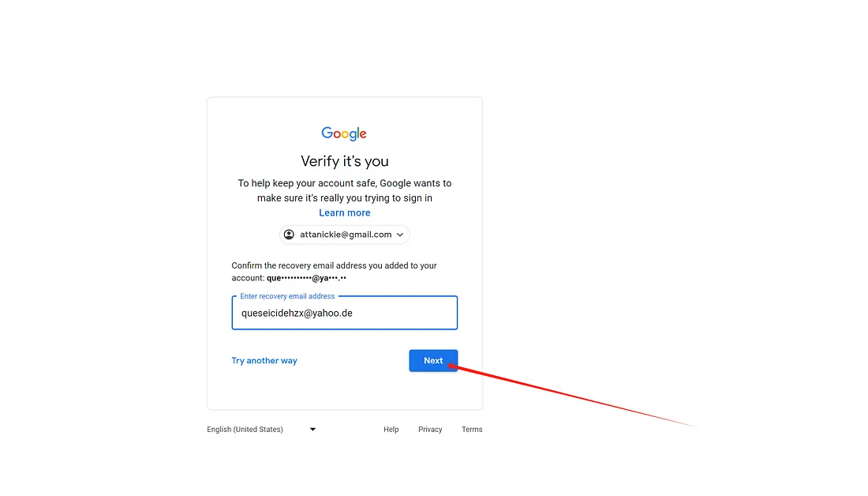
Task: Click the account safety description paragraph
Action: click(344, 190)
